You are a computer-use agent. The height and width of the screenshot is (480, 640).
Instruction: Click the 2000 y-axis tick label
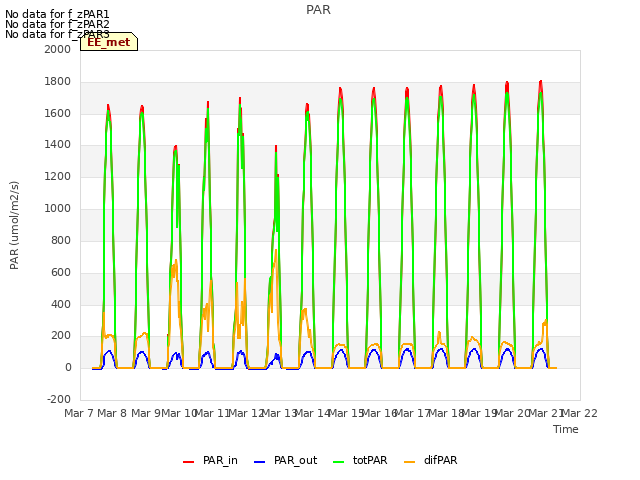coord(58,49)
